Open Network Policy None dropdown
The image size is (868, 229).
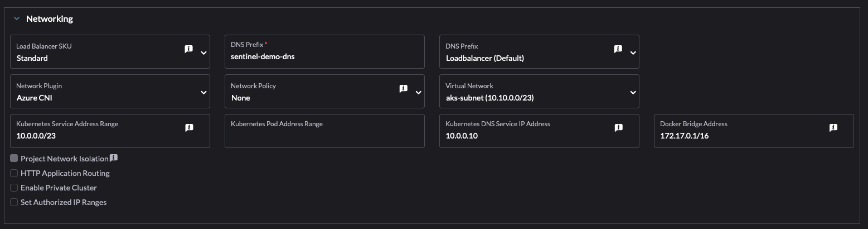(418, 92)
